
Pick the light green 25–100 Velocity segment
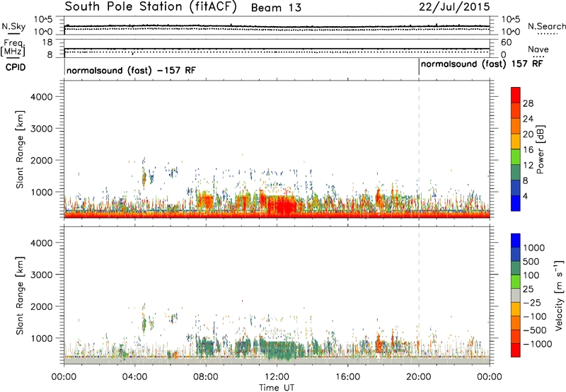[516, 282]
